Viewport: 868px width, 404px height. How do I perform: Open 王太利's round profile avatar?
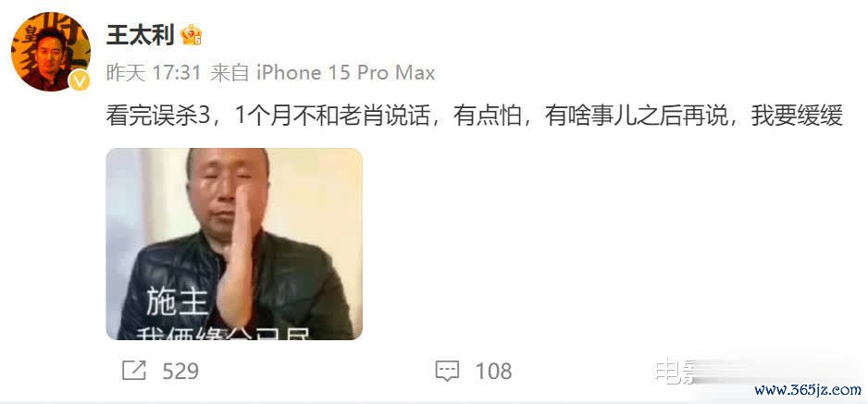tap(50, 52)
